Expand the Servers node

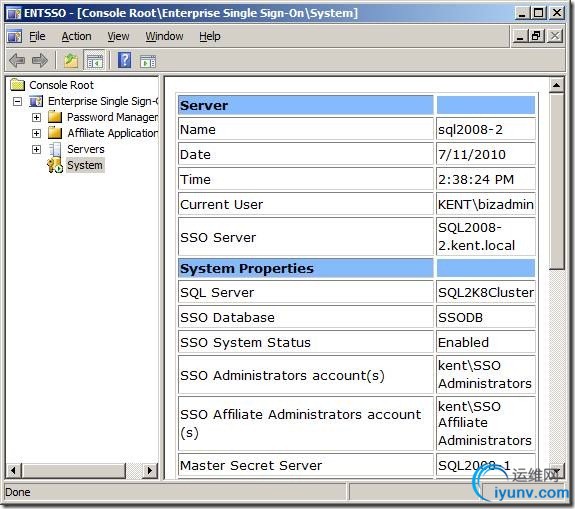[x=36, y=149]
